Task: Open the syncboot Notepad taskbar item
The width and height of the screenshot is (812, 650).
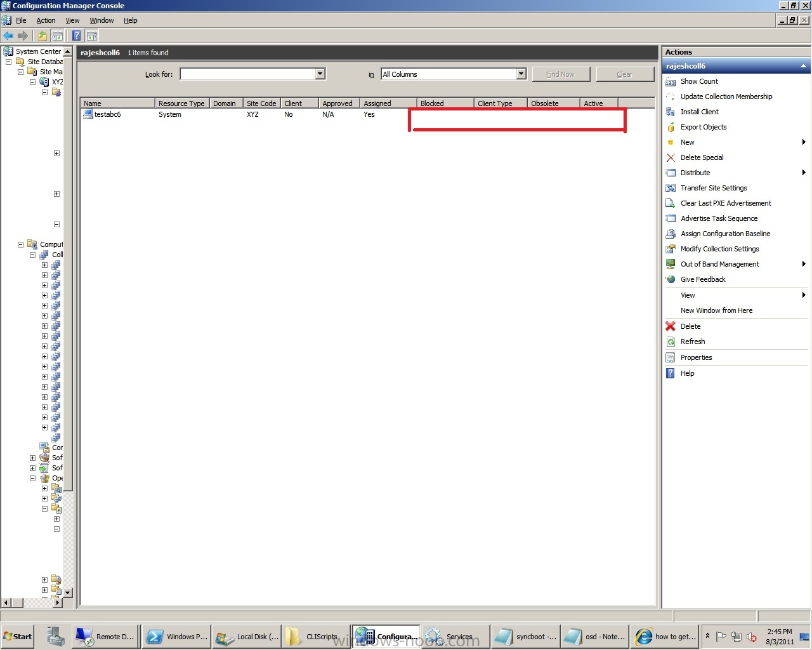Action: 526,637
